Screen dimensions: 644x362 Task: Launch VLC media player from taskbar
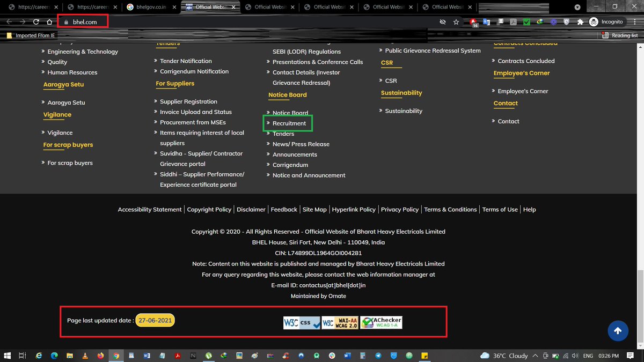tap(85, 356)
